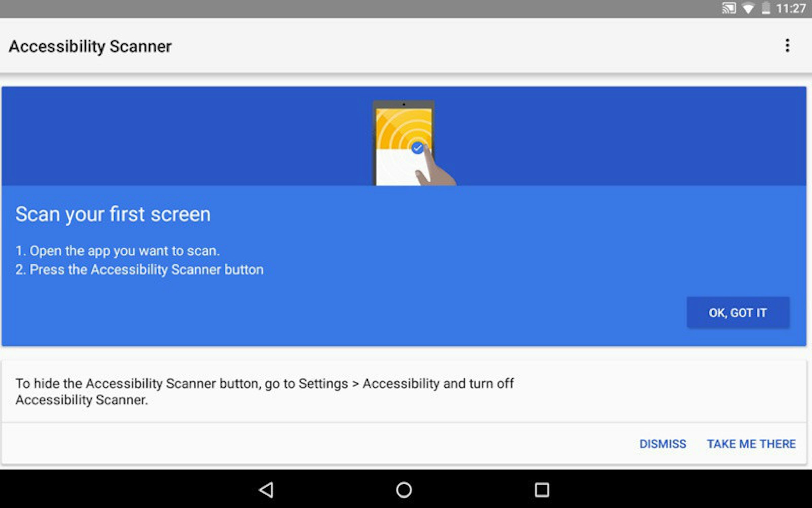Click the OK, GOT IT button
Screen dimensions: 812x508
coord(738,313)
